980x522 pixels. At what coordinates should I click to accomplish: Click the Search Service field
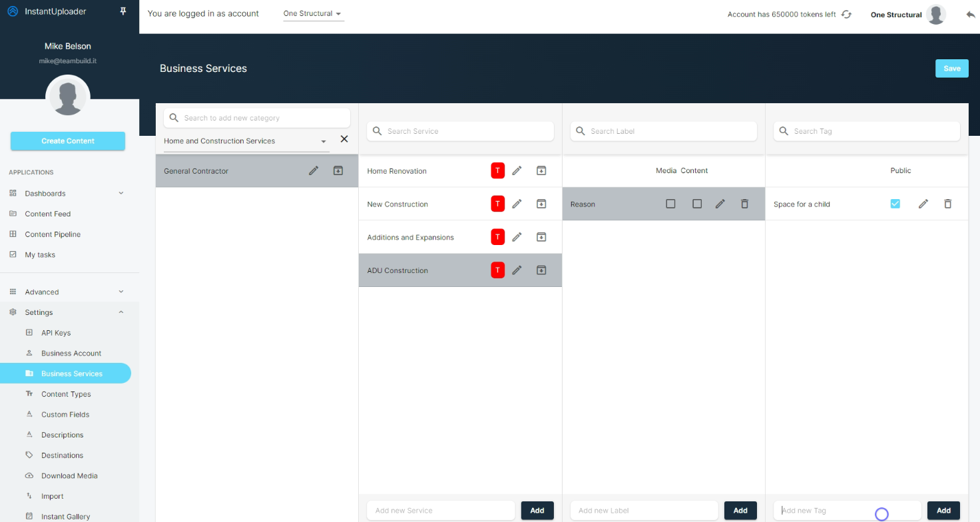point(460,131)
